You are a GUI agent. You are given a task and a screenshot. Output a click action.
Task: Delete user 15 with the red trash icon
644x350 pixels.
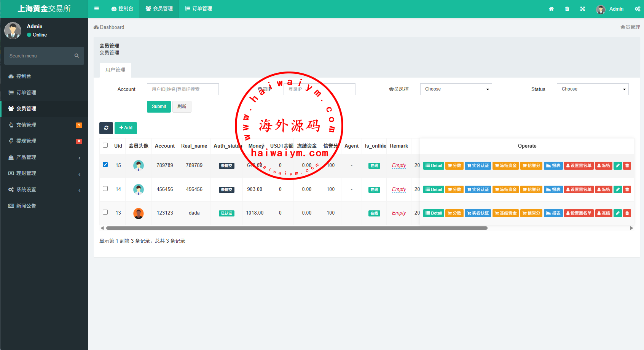pyautogui.click(x=627, y=165)
